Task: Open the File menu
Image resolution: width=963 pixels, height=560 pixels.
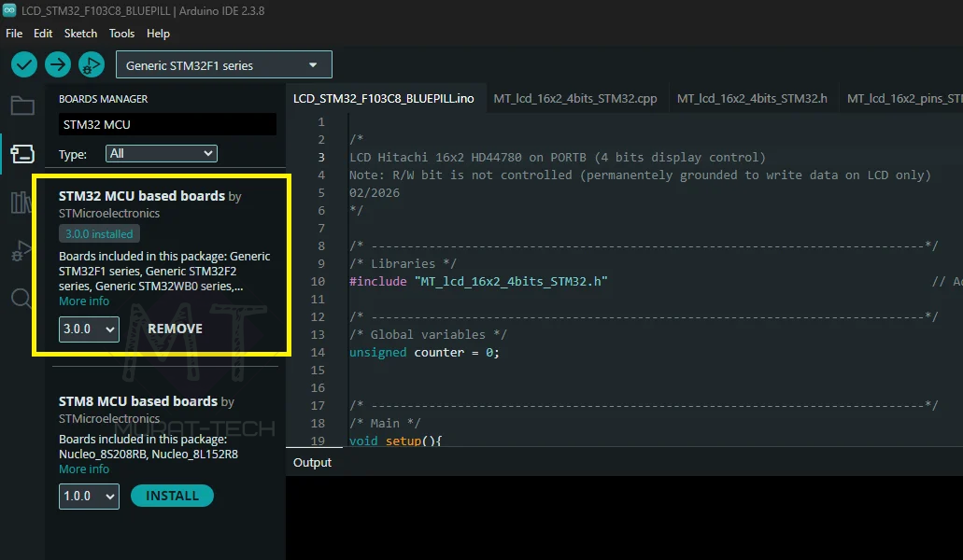Action: [x=14, y=33]
